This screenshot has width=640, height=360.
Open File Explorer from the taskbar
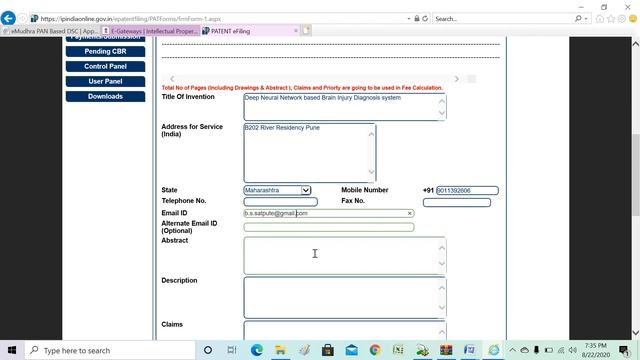[x=280, y=350]
